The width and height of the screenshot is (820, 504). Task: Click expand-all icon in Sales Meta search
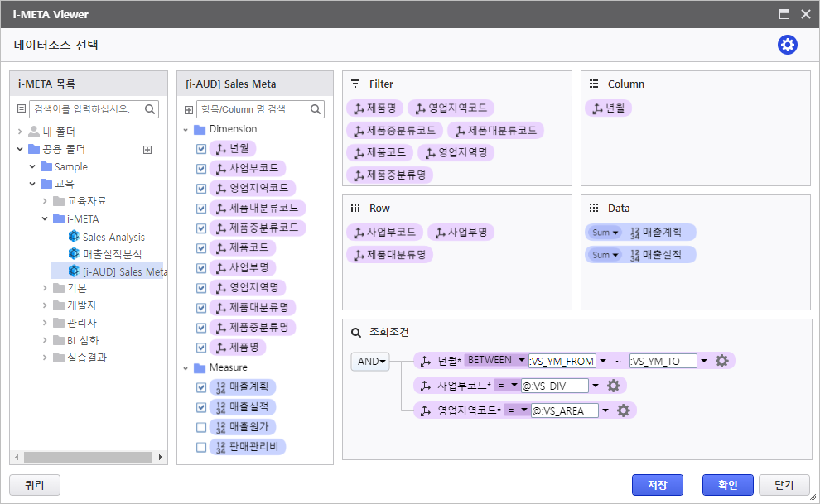pos(188,109)
